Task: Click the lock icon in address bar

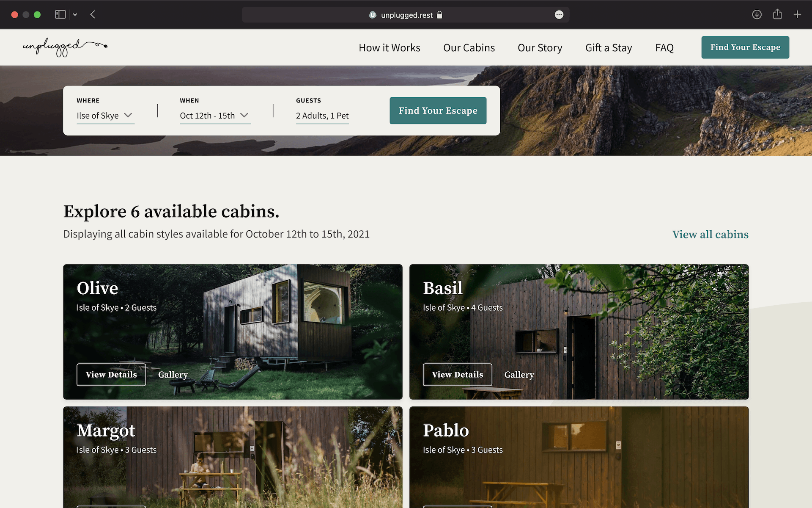Action: [x=439, y=15]
